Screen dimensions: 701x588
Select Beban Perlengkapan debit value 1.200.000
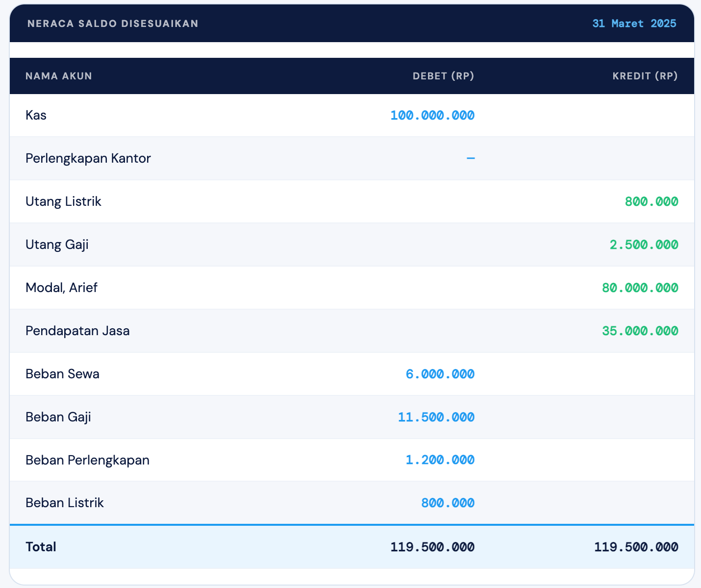click(x=440, y=460)
